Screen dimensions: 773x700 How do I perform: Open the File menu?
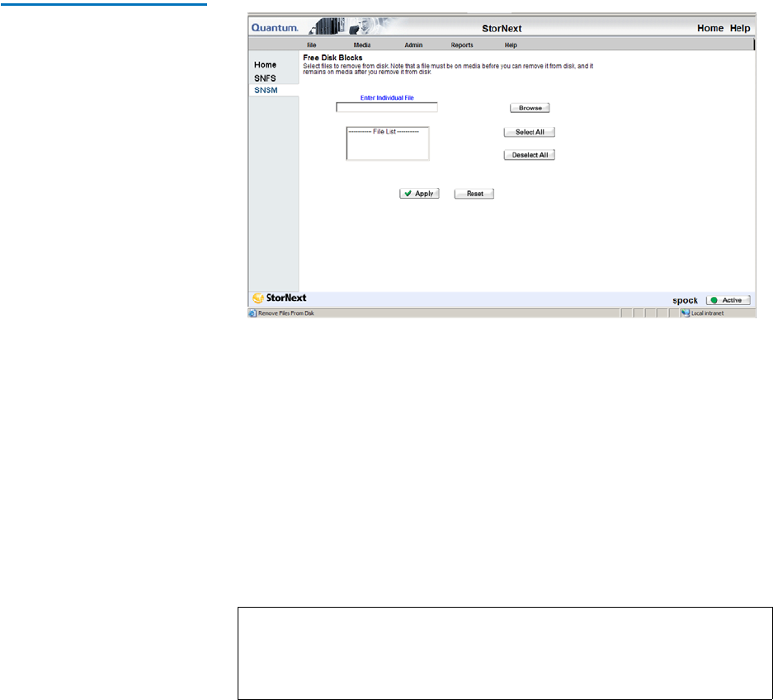[x=312, y=45]
